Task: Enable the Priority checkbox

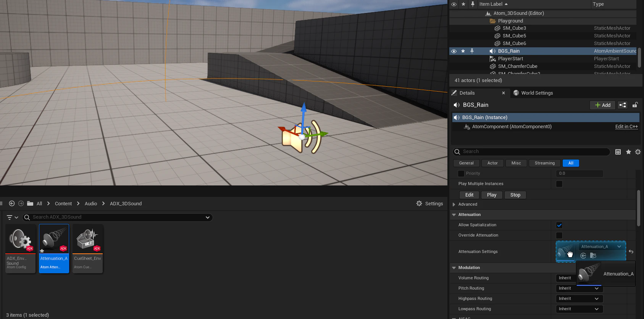Action: click(x=461, y=174)
